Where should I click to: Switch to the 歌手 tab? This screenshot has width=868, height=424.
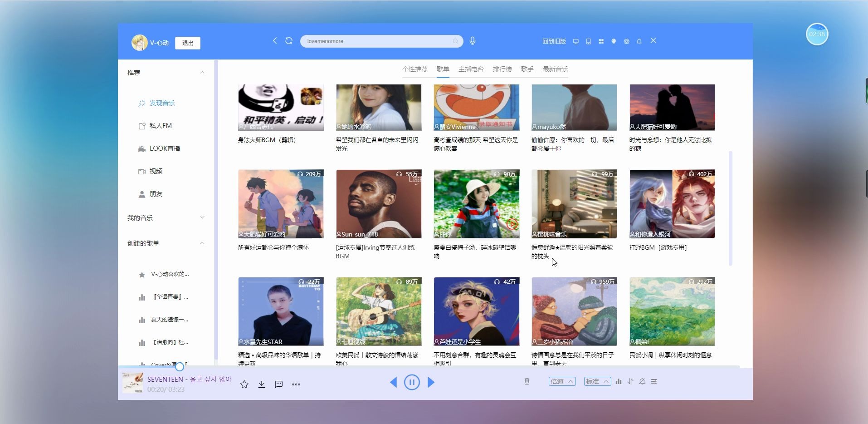[x=527, y=69]
